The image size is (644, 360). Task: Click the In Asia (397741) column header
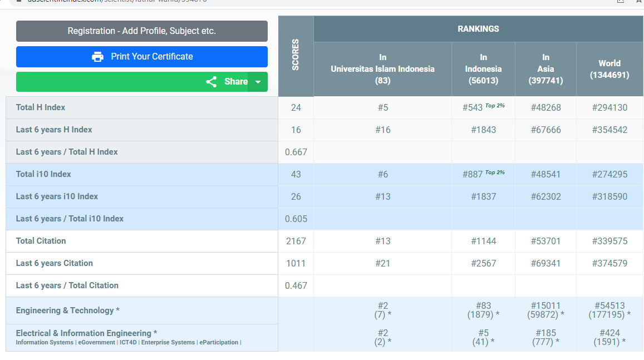[x=545, y=69]
